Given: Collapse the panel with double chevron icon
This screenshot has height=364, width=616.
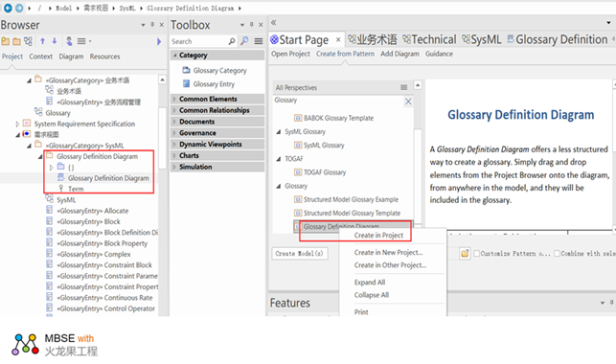Looking at the screenshot, I should click(x=273, y=23).
